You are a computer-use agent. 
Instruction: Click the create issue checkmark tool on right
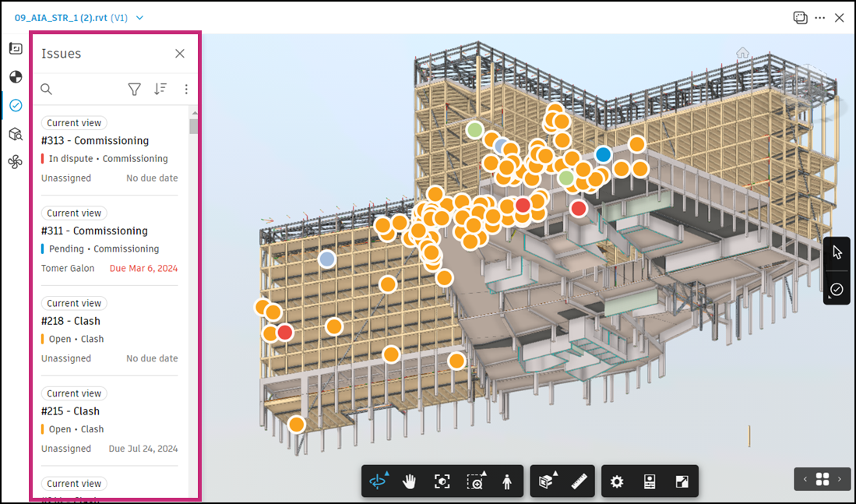point(837,290)
